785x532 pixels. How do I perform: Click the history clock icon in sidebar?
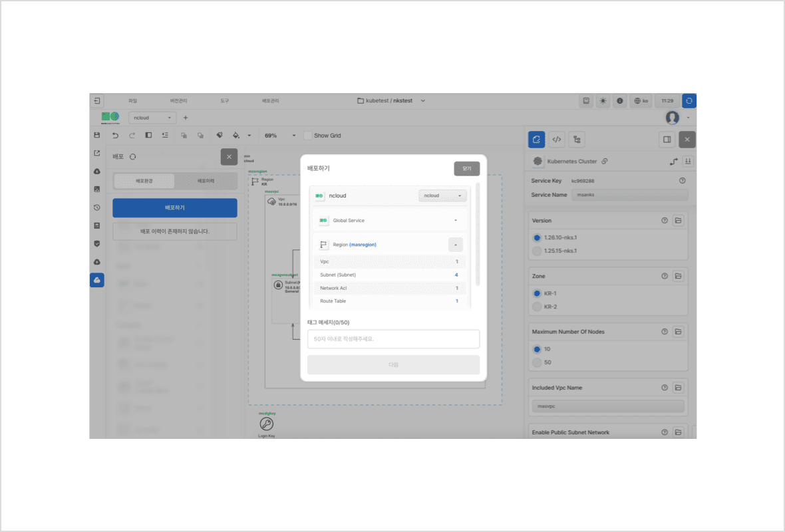tap(97, 207)
